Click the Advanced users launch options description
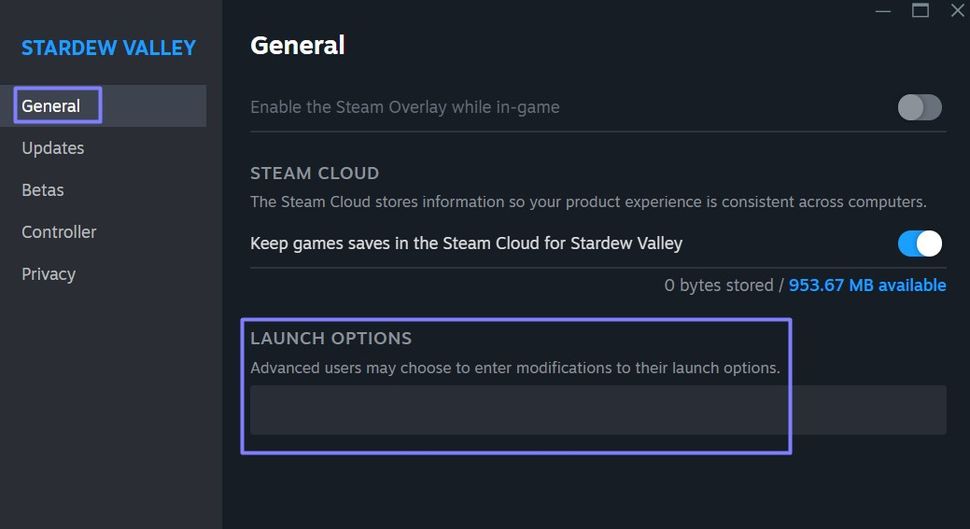Screen dimensions: 970x529 tap(515, 368)
